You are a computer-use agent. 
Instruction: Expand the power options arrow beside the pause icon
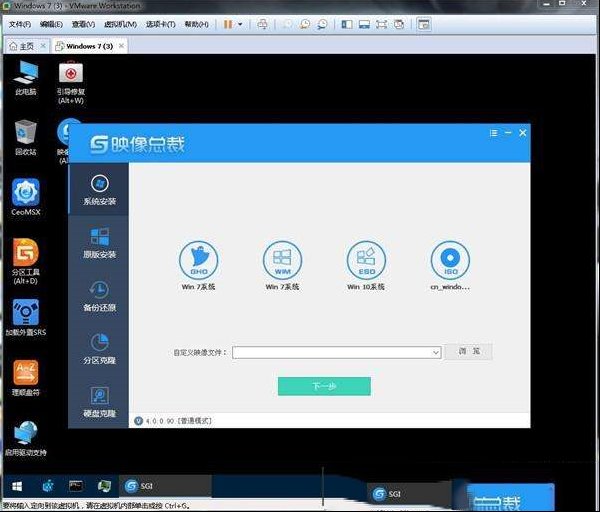tap(240, 24)
